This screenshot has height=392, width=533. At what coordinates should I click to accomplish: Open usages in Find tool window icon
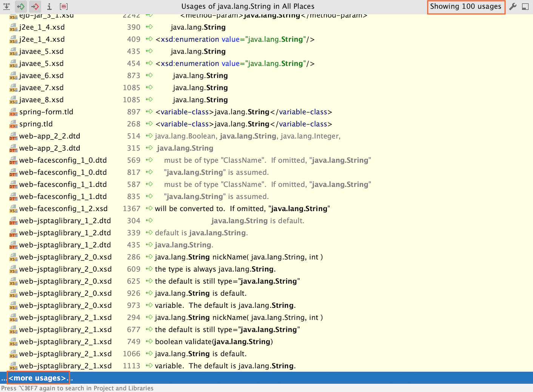click(525, 6)
